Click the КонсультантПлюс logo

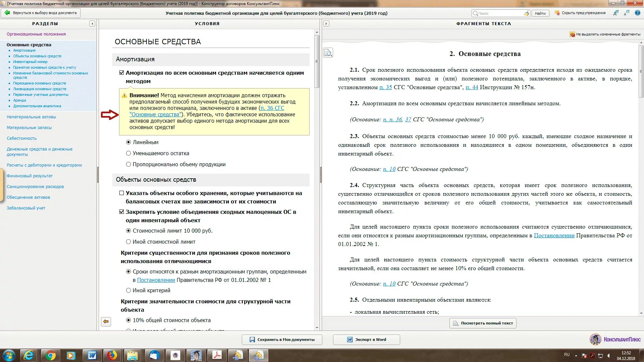click(615, 340)
